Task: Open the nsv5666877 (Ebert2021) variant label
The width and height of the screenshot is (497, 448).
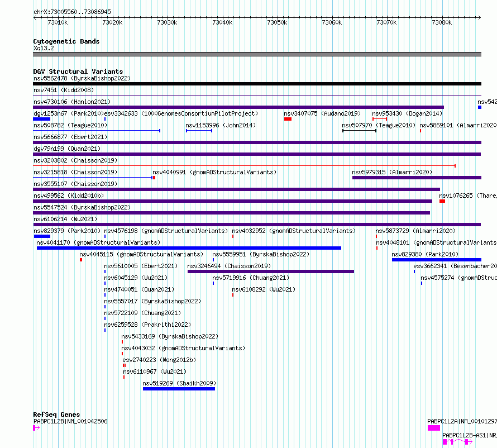Action: coord(70,137)
